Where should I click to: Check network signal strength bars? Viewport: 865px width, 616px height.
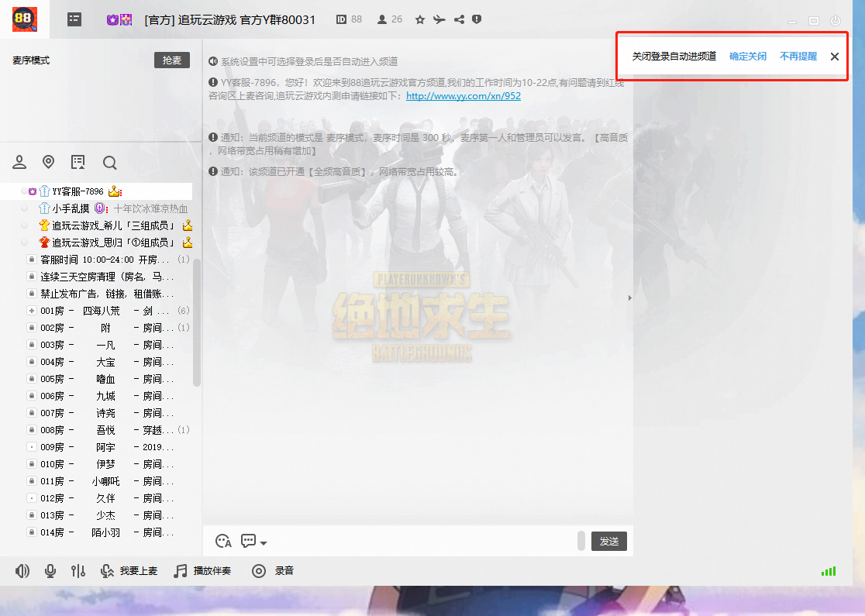click(829, 571)
